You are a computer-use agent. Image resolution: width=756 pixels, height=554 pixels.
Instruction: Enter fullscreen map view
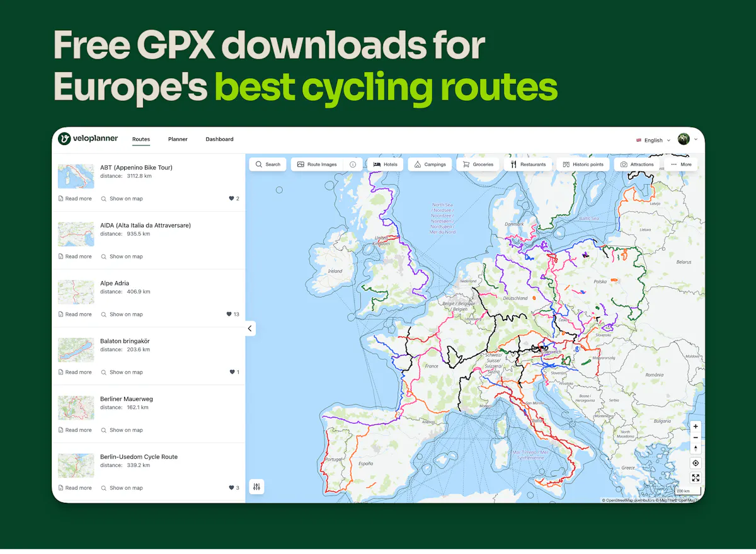click(x=696, y=478)
